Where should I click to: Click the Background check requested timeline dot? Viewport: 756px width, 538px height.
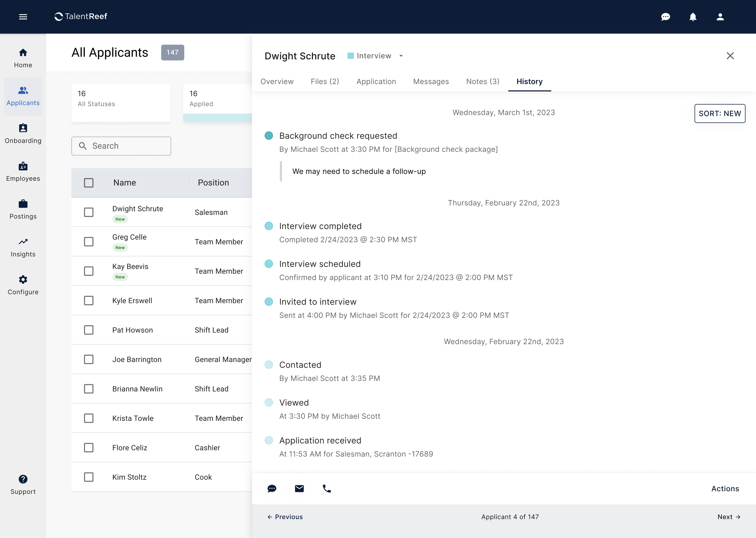point(269,136)
